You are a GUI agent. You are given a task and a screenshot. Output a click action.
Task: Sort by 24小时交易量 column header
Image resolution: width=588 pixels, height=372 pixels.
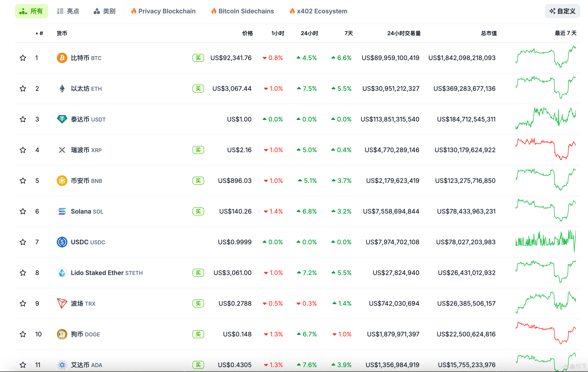[404, 33]
